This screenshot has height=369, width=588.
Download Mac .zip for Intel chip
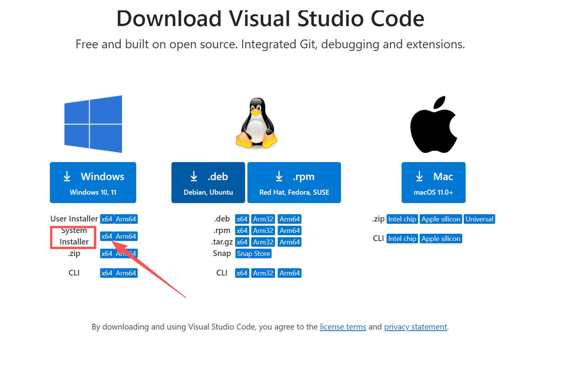pos(402,219)
